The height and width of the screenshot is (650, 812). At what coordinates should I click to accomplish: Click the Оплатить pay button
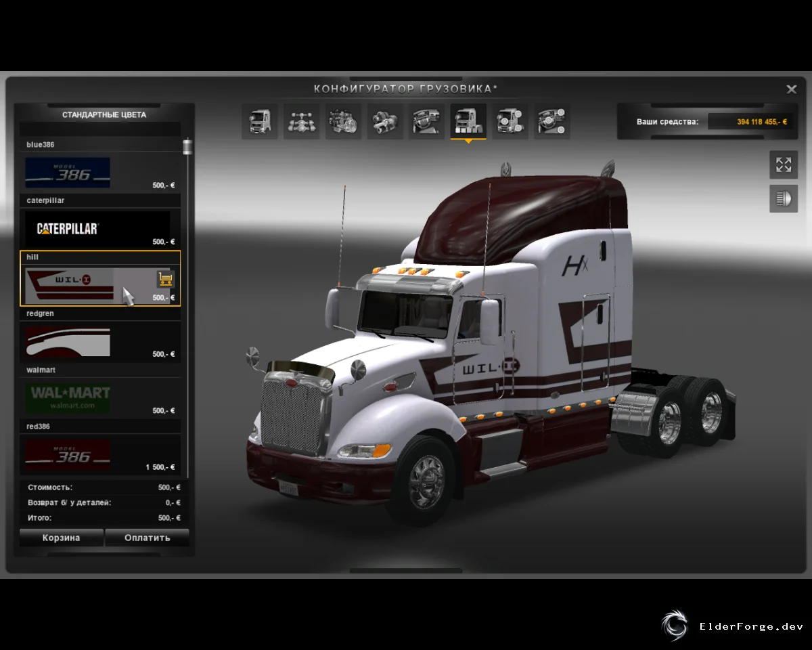pos(148,538)
